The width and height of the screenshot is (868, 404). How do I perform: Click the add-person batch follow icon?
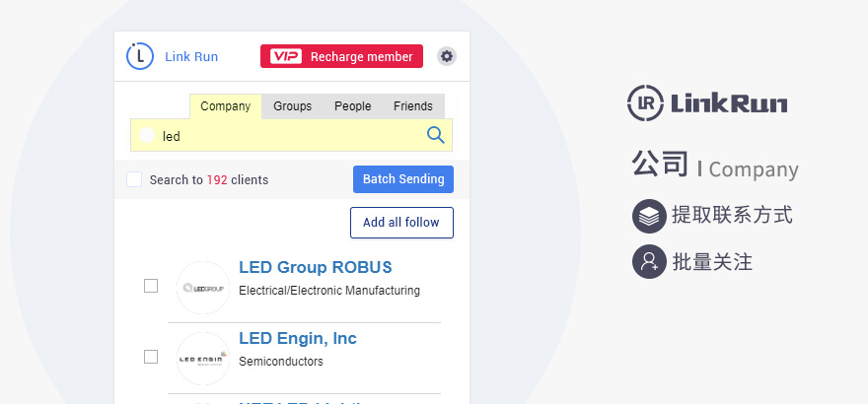[x=649, y=261]
